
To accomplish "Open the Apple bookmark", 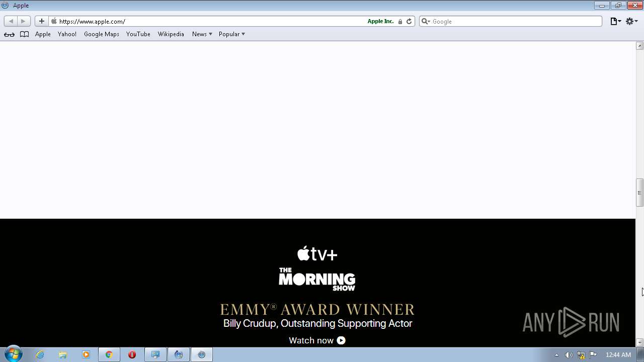I will (43, 34).
